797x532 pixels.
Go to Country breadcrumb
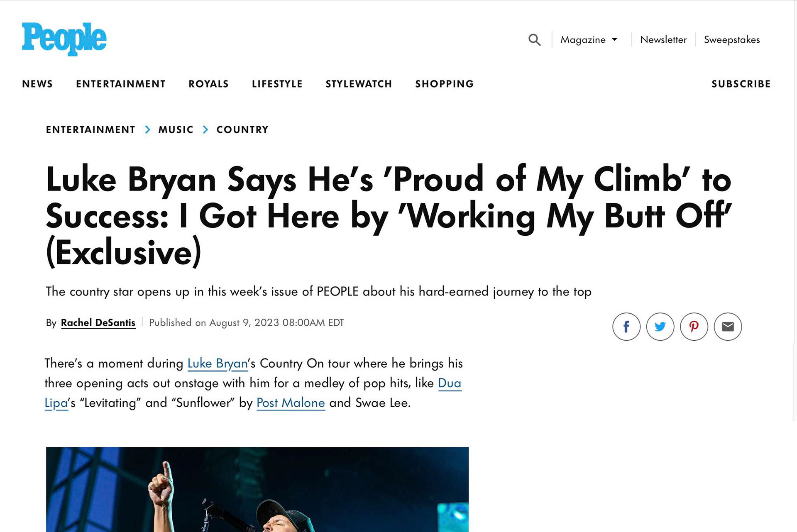click(x=242, y=129)
